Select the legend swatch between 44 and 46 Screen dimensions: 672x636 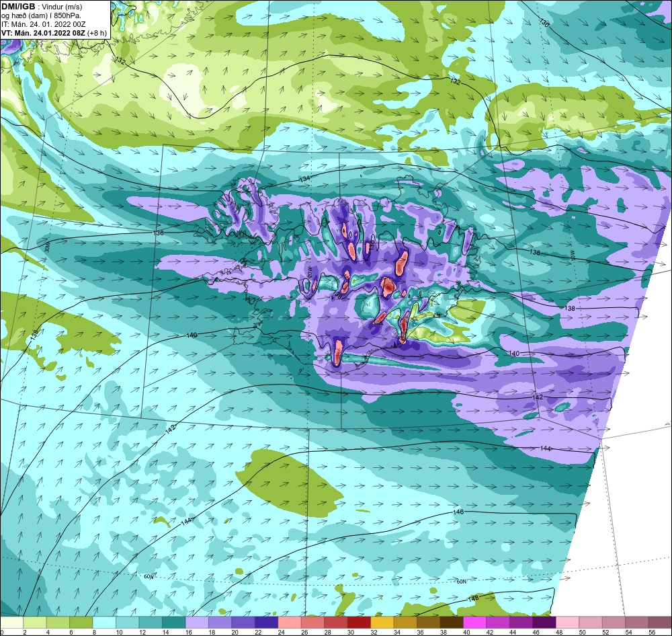click(x=521, y=623)
